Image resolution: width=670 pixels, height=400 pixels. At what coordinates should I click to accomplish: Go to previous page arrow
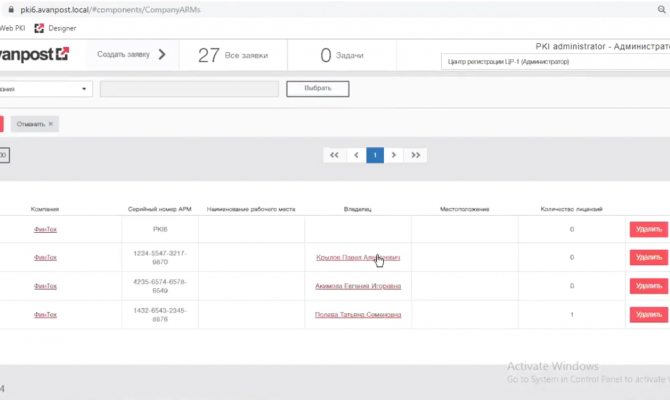[x=356, y=155]
